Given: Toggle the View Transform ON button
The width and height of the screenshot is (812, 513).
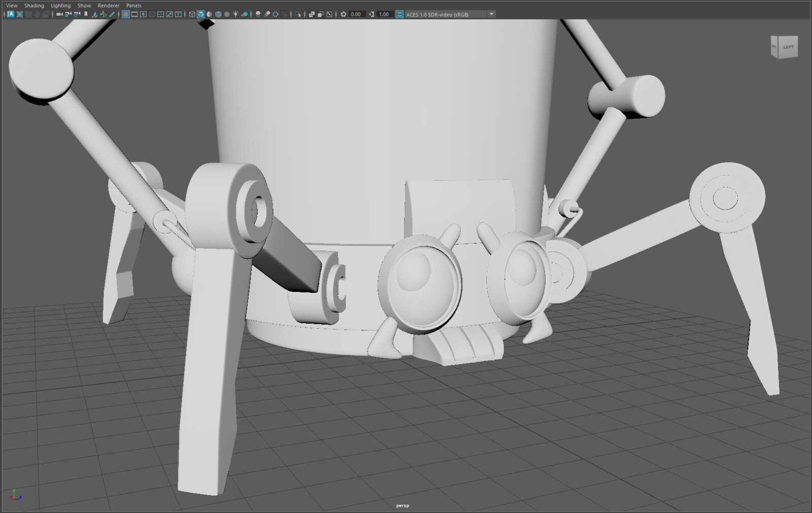Looking at the screenshot, I should tap(399, 14).
